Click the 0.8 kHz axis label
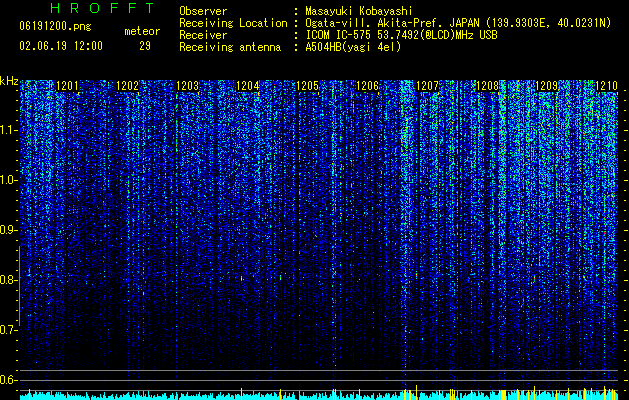The width and height of the screenshot is (629, 400). point(9,280)
